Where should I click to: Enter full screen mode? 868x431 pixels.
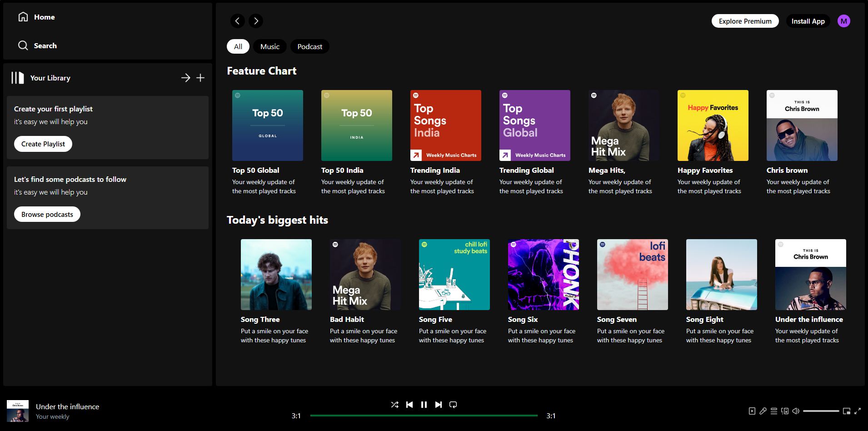click(858, 411)
